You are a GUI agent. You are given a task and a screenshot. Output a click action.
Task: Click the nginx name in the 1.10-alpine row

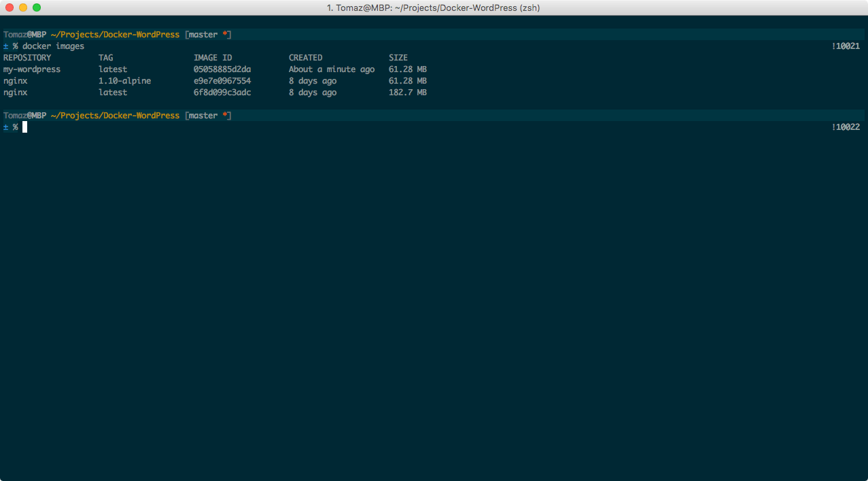pyautogui.click(x=16, y=81)
